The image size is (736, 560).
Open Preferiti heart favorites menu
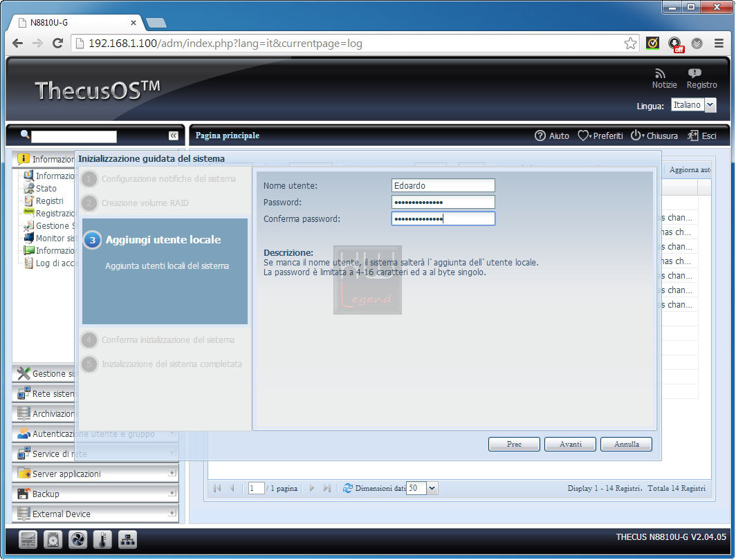coord(600,136)
